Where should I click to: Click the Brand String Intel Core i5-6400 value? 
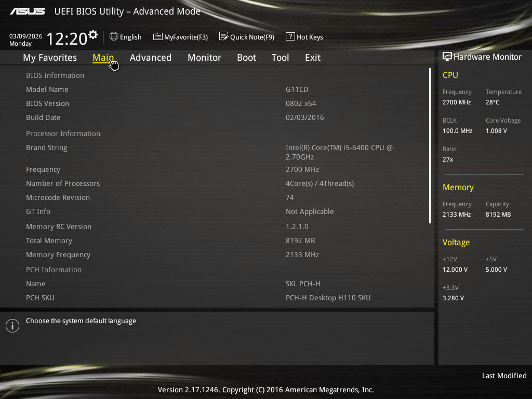click(339, 152)
